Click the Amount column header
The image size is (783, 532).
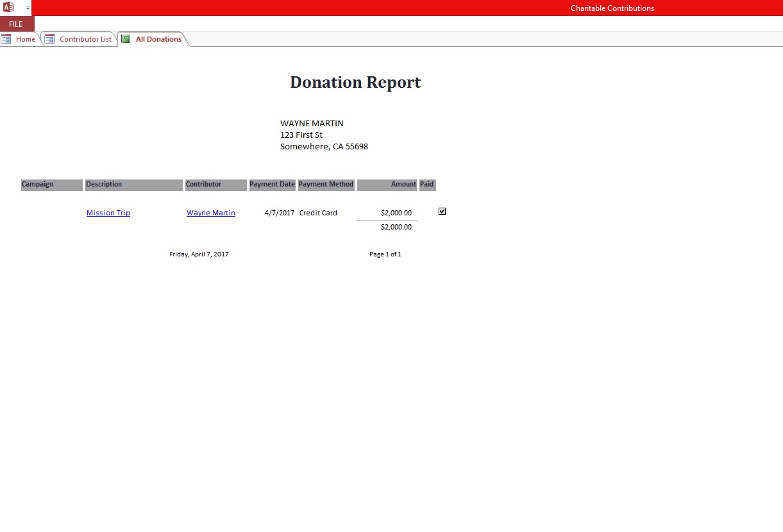(387, 185)
